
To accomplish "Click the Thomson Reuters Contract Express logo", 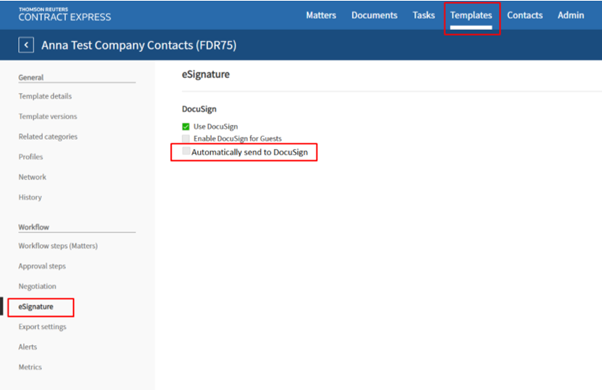I will click(x=64, y=15).
